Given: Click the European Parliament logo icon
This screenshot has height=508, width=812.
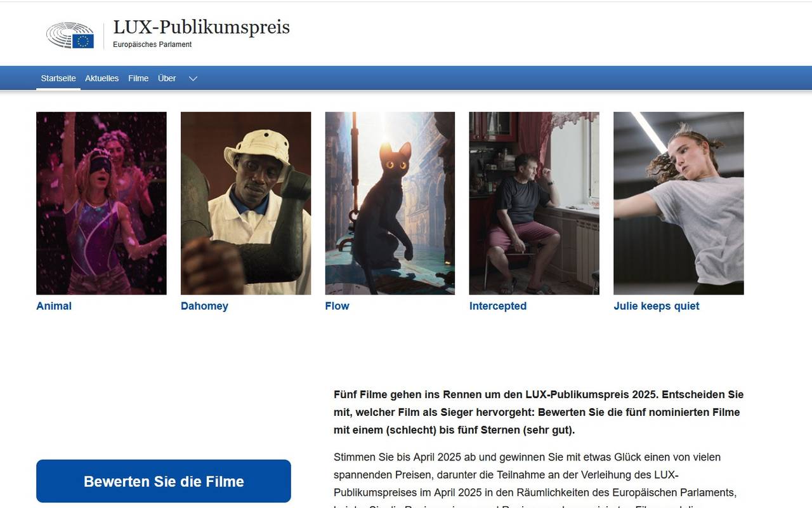Looking at the screenshot, I should point(70,36).
